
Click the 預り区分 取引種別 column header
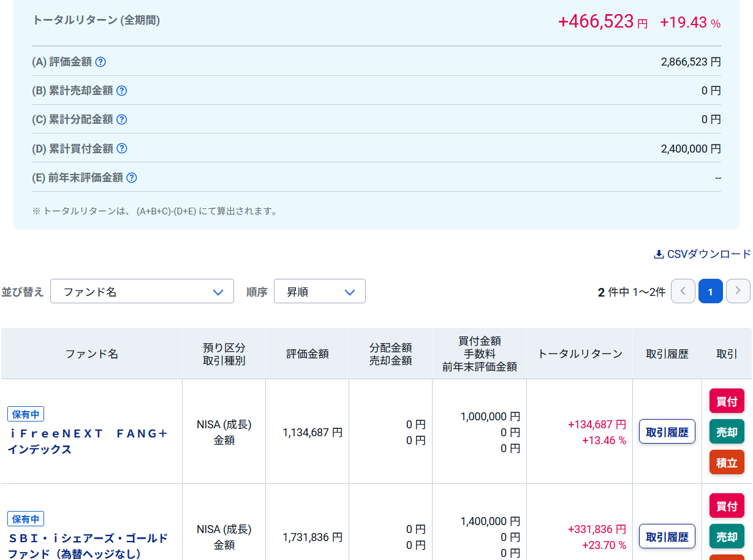pos(224,354)
